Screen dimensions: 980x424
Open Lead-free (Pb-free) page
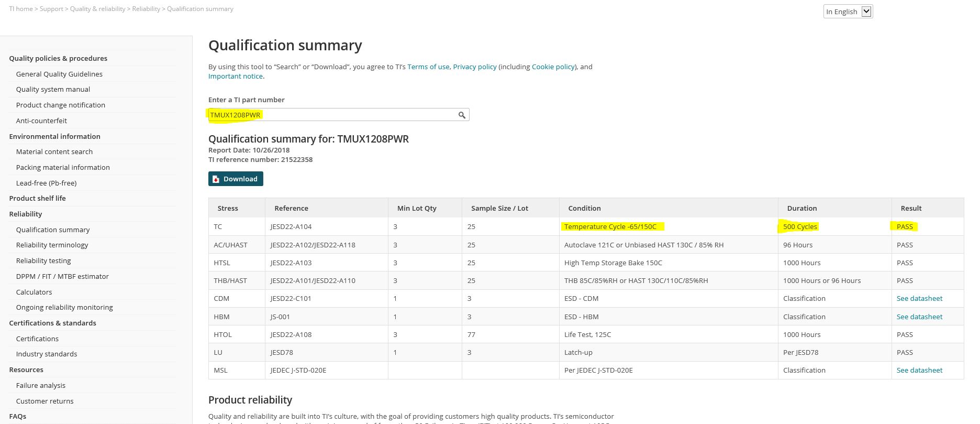46,183
